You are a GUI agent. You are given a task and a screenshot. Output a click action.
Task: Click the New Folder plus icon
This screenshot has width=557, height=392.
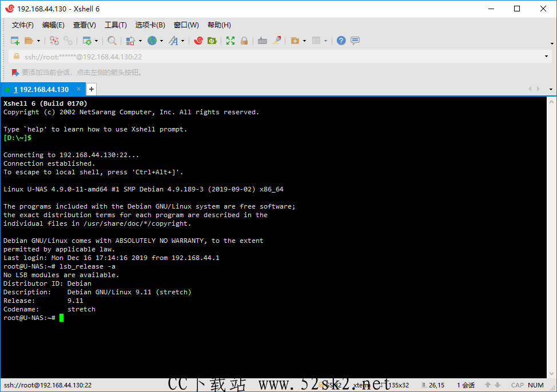click(x=295, y=41)
